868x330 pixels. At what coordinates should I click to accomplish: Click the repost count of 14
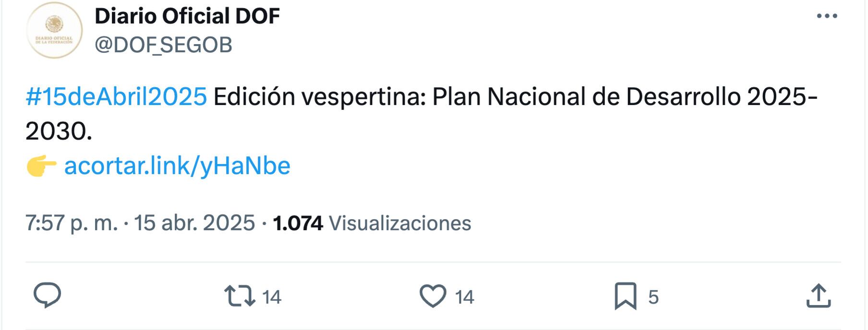[272, 297]
